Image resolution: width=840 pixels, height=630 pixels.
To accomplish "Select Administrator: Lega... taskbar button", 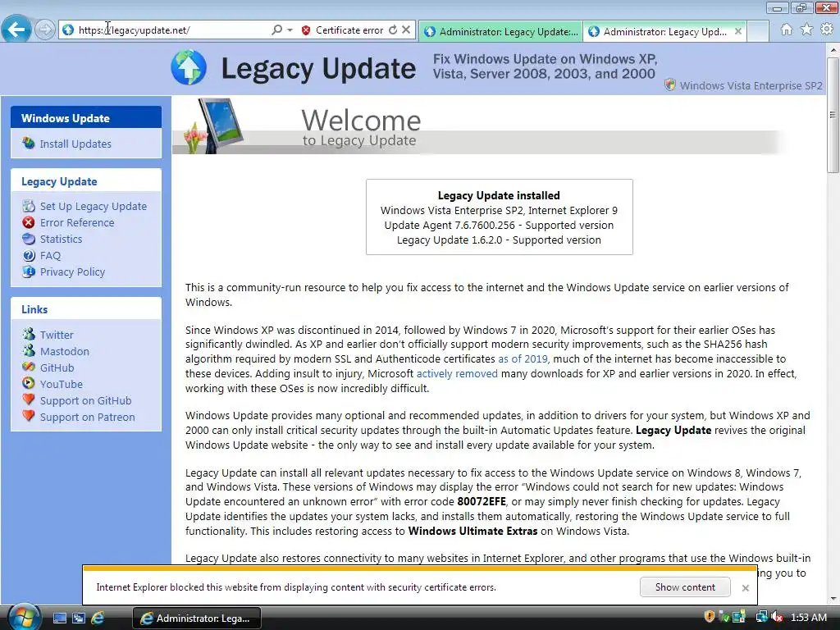I will pos(197,619).
